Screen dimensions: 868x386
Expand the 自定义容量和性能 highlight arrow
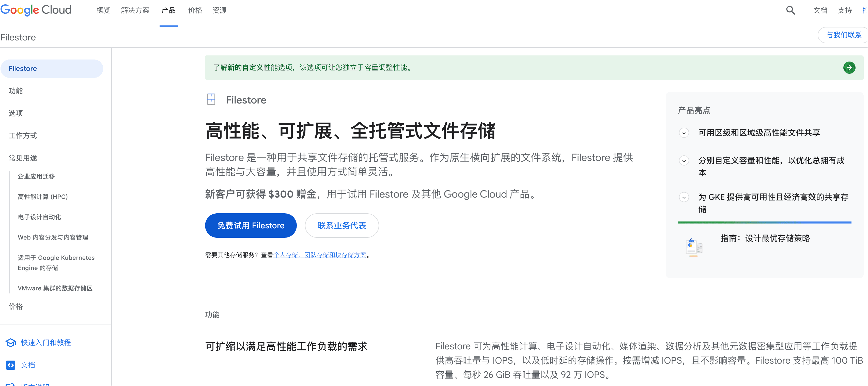[684, 160]
